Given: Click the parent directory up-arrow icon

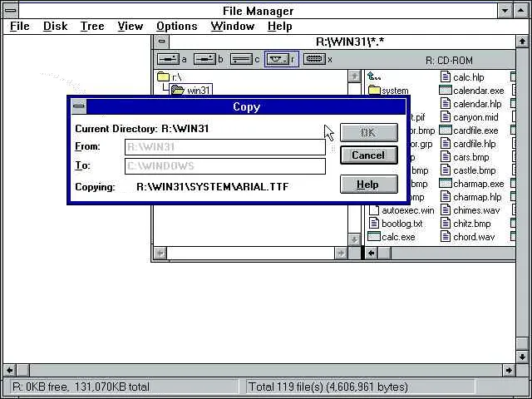Looking at the screenshot, I should click(374, 76).
